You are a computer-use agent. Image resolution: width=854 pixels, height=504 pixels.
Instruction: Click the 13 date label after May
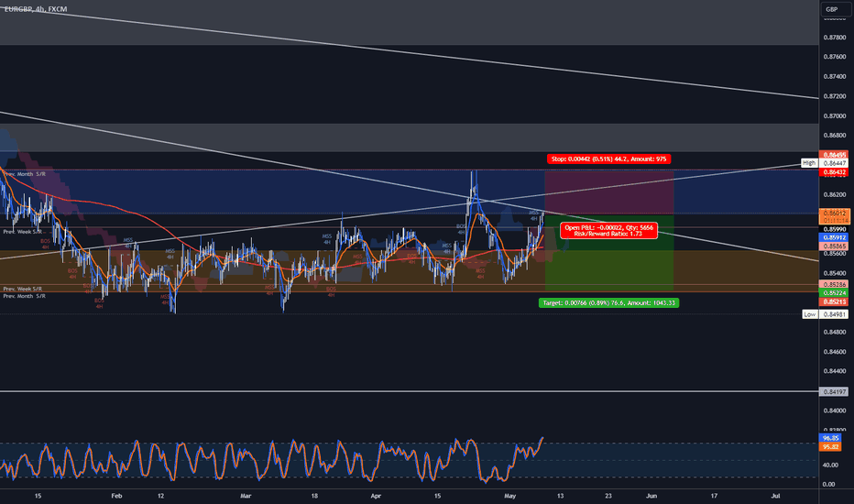560,496
